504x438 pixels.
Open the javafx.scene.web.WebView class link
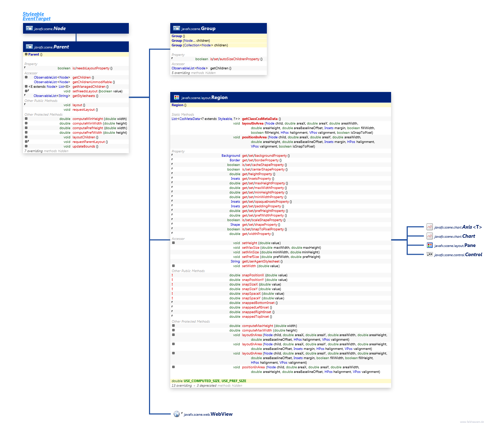(x=208, y=414)
